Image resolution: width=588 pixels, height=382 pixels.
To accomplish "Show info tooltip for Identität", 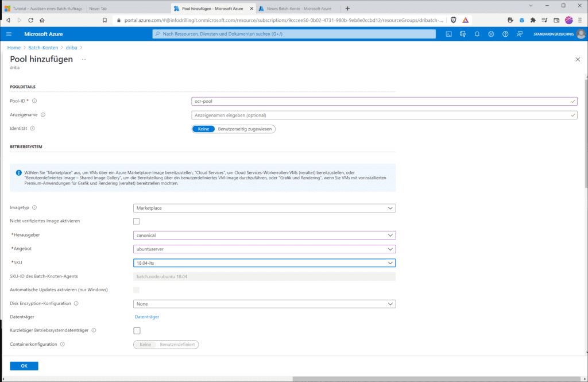I will click(x=33, y=128).
